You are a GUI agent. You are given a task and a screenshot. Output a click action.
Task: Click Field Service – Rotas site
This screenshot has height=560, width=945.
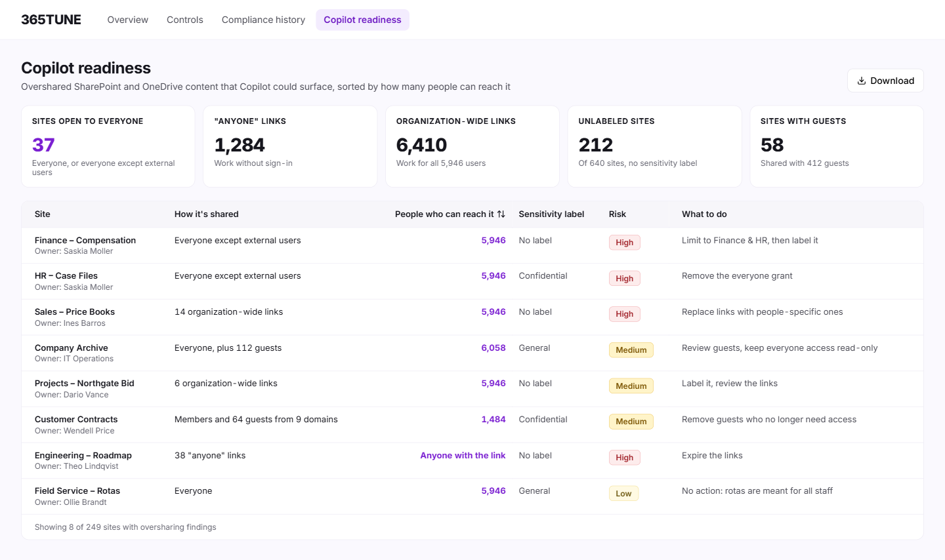coord(77,491)
